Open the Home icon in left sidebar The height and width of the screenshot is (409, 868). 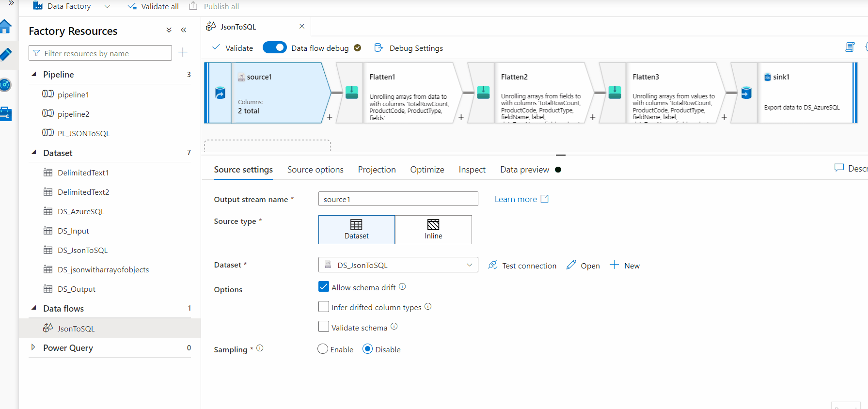(x=5, y=27)
